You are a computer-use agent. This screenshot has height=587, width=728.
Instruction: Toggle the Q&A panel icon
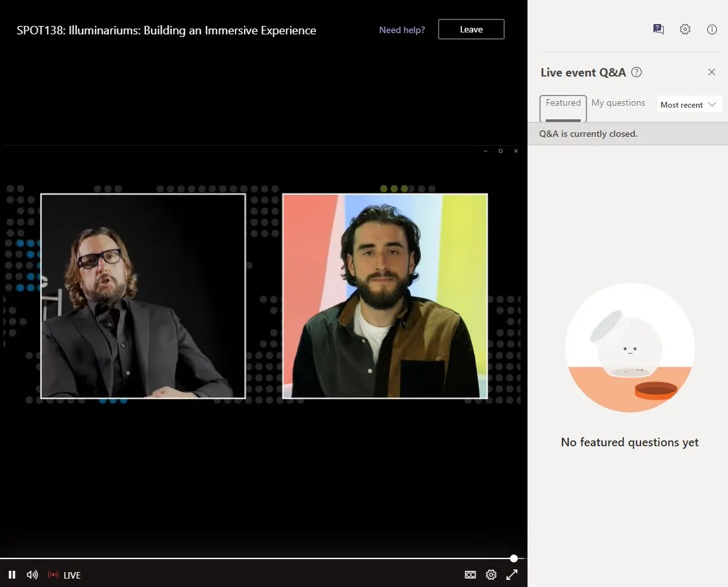658,29
